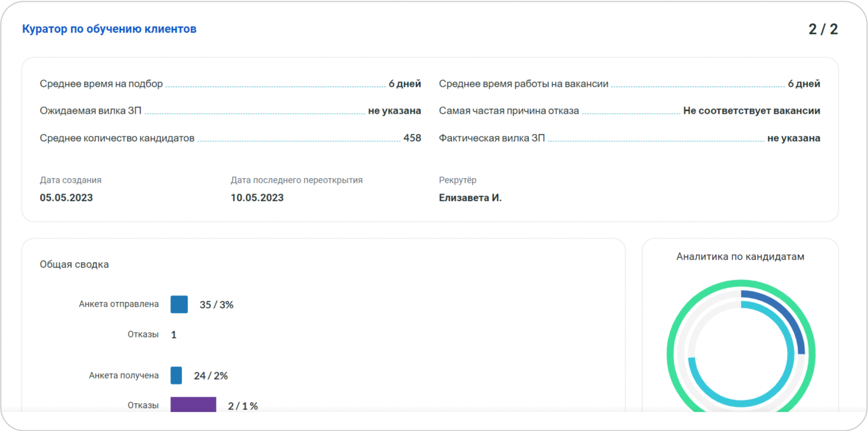Select the 10.05.2023 reopening date
Screen dimensions: 868x431
tap(257, 198)
